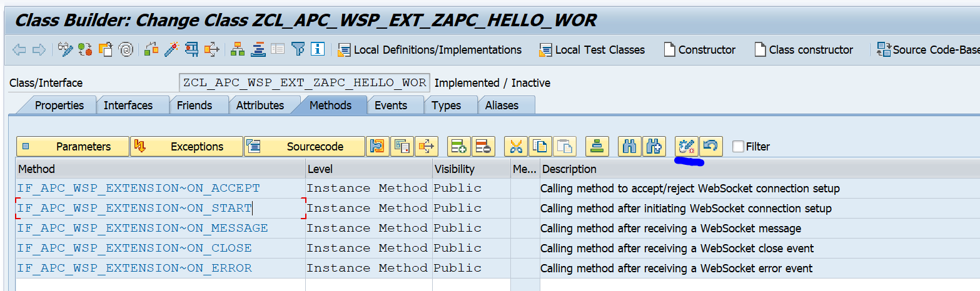The height and width of the screenshot is (291, 980).
Task: Click the Display/Change glasses-pencil icon
Action: (65, 49)
